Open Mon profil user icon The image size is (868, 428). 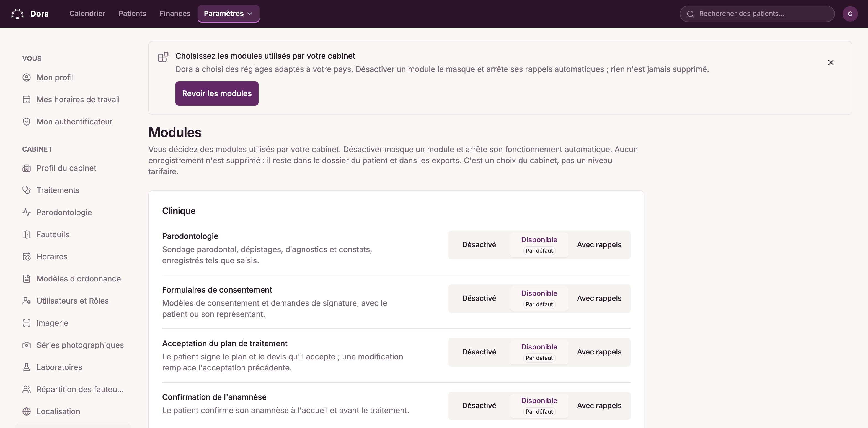click(27, 77)
